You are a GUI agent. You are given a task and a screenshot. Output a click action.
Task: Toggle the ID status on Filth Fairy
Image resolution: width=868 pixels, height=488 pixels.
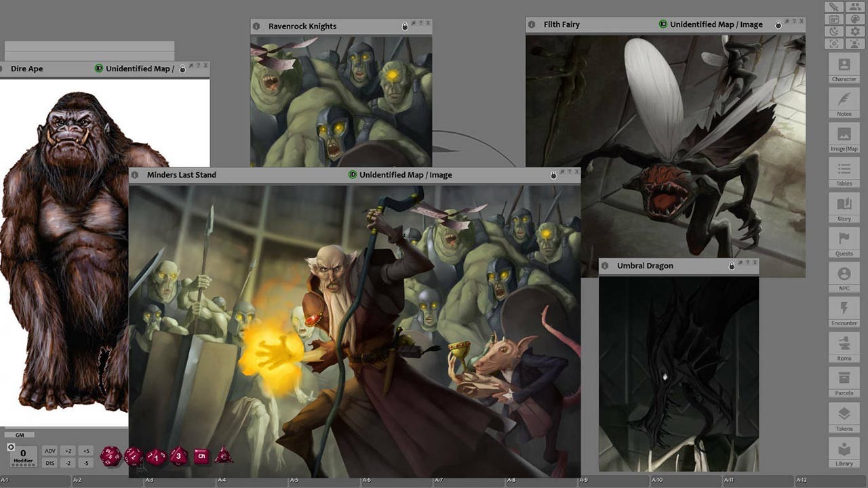click(663, 24)
